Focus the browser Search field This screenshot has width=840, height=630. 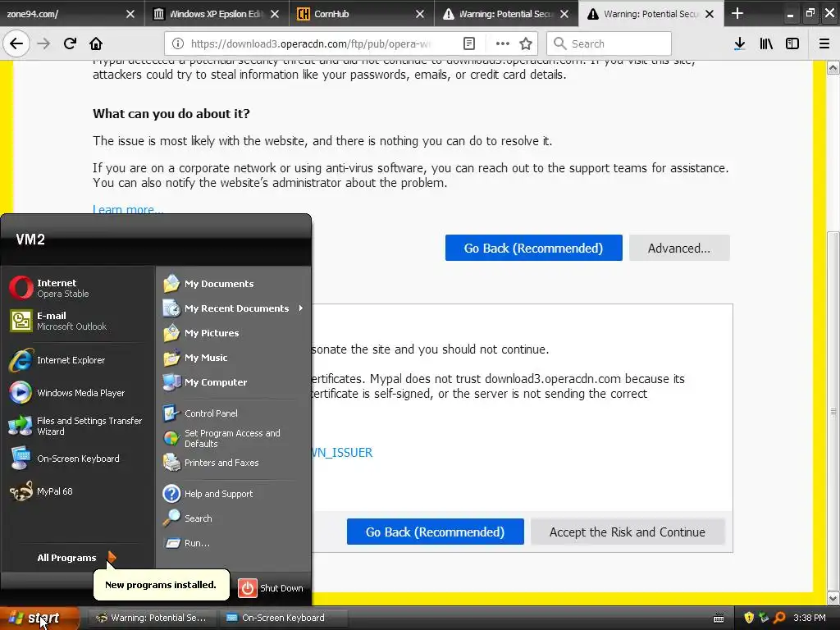(609, 43)
